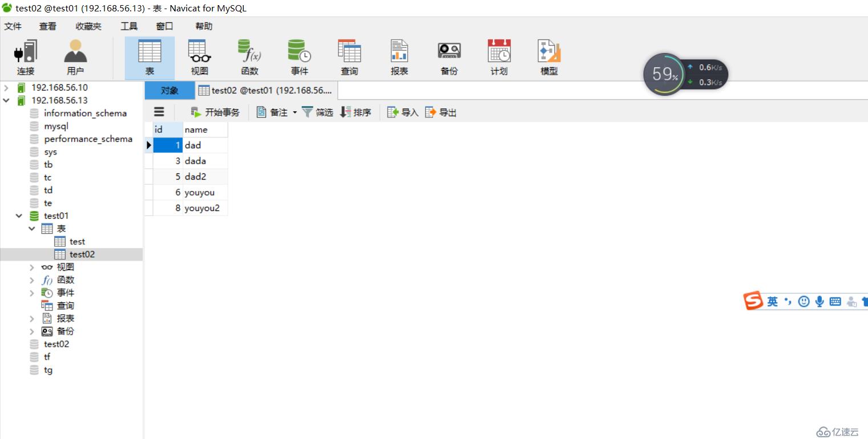This screenshot has width=868, height=439.
Task: Select the mysql database
Action: (x=56, y=126)
